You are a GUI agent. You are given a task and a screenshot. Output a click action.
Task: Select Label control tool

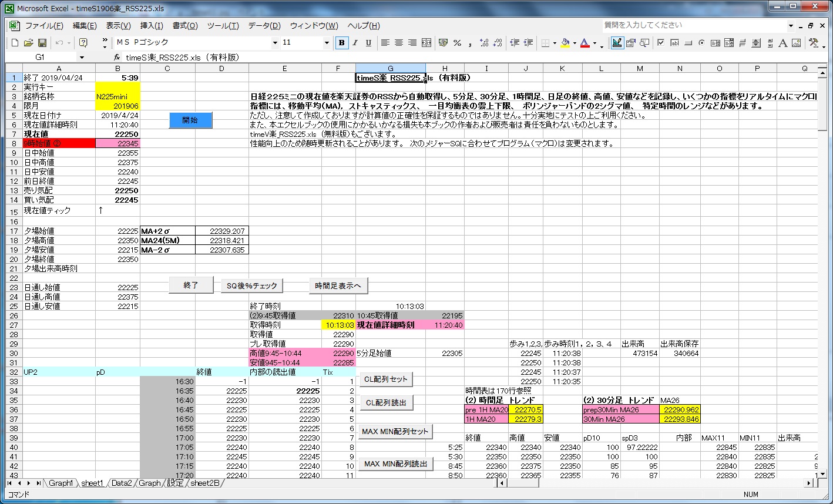[782, 42]
